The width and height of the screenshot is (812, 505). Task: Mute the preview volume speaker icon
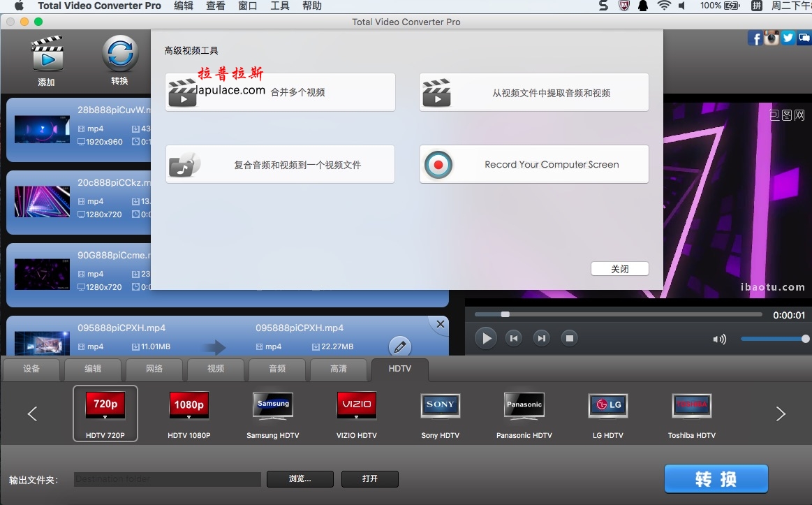pos(719,339)
